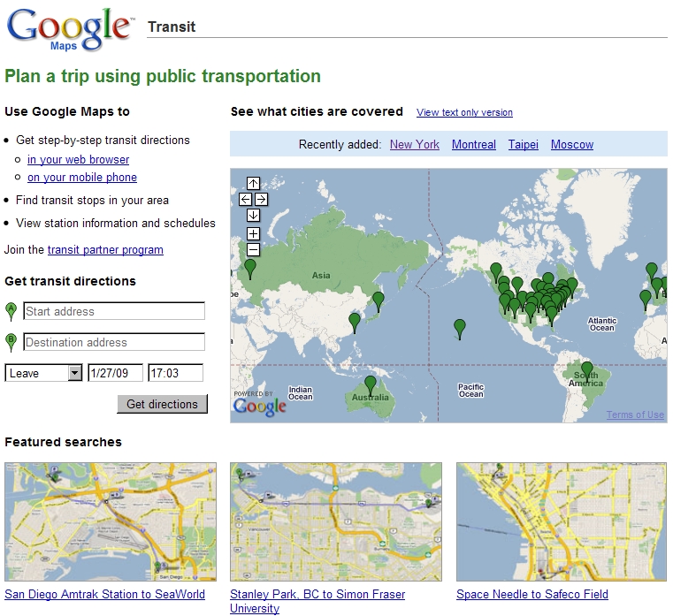Select the map pin in Australia
Viewport: 673px width, 616px height.
(x=371, y=384)
